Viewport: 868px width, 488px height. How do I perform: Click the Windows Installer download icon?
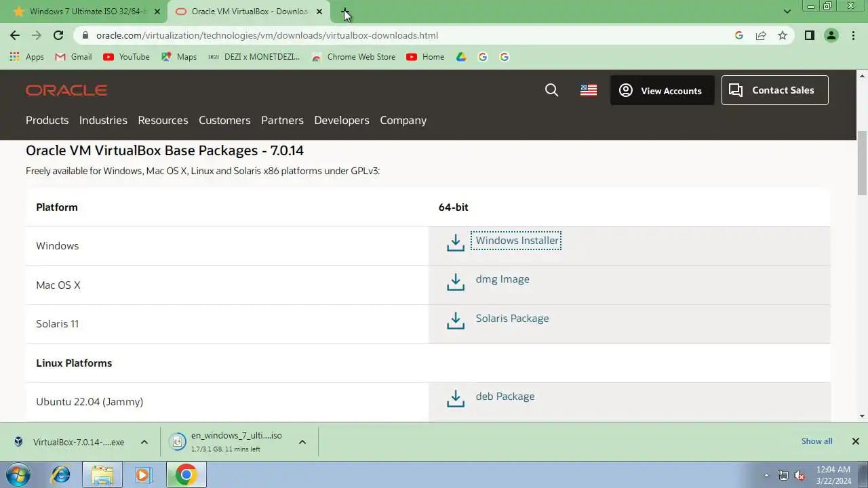[456, 243]
